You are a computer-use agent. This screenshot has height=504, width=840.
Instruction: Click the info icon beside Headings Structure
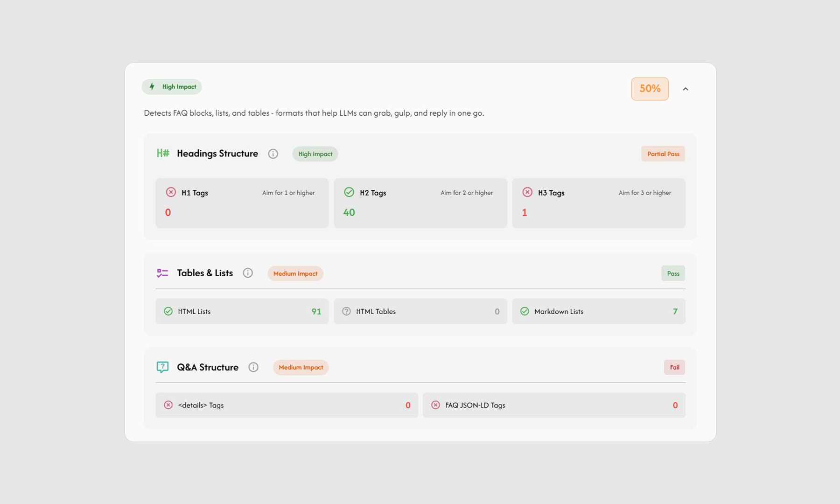click(x=273, y=154)
